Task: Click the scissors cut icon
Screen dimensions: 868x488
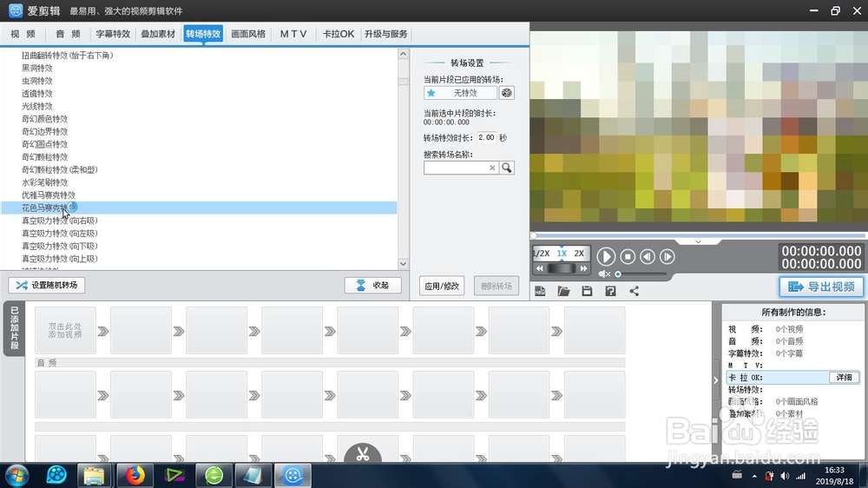Action: [363, 453]
